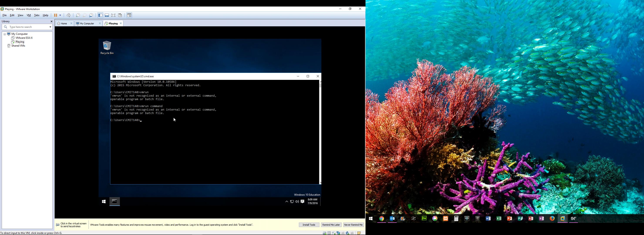Click the Remind Me Later button
The image size is (644, 235).
pos(331,225)
